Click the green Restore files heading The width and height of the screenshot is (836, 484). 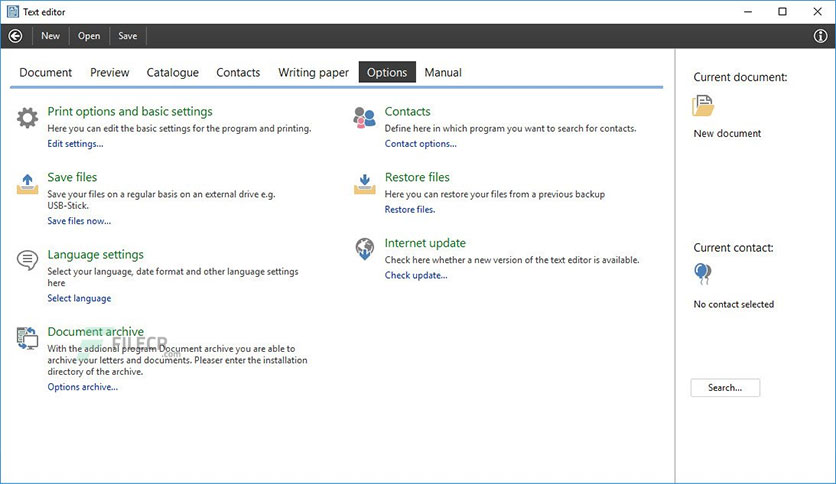(417, 177)
